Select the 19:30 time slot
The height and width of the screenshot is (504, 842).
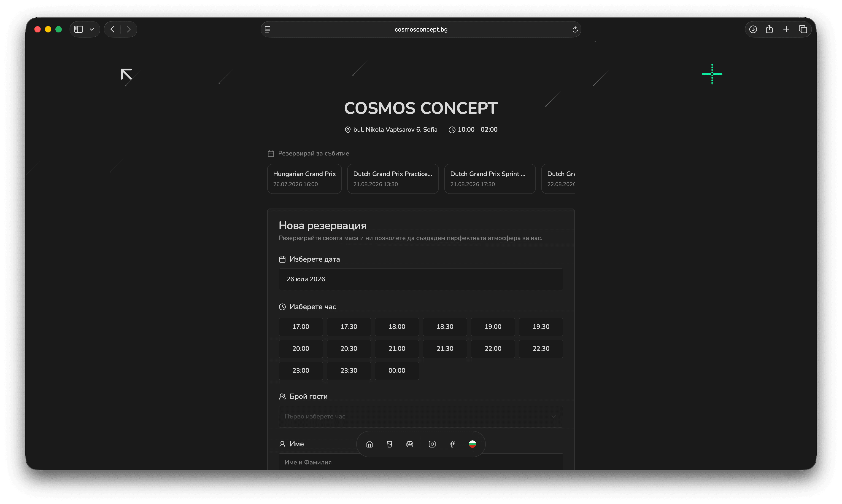coord(541,327)
